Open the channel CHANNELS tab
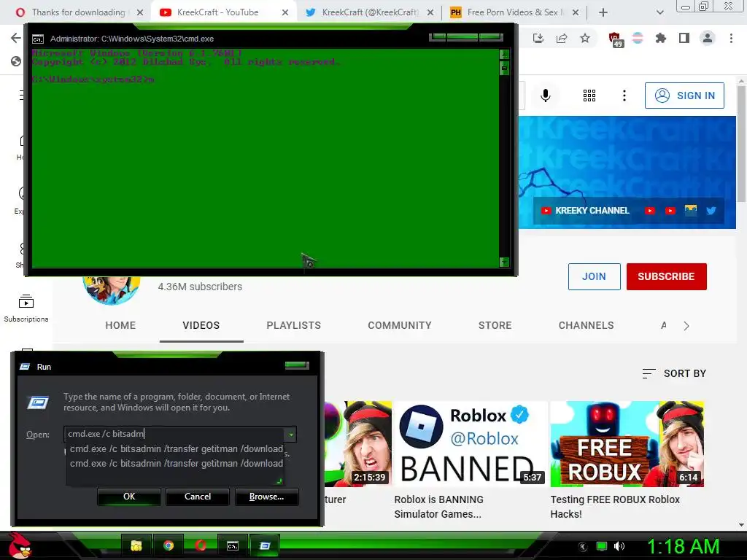Screen dimensions: 747x560 pos(586,325)
